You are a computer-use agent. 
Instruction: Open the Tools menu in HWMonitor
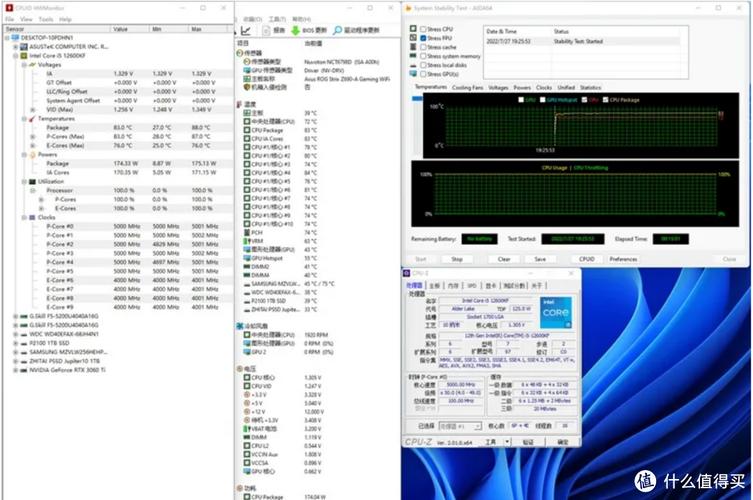[x=46, y=19]
